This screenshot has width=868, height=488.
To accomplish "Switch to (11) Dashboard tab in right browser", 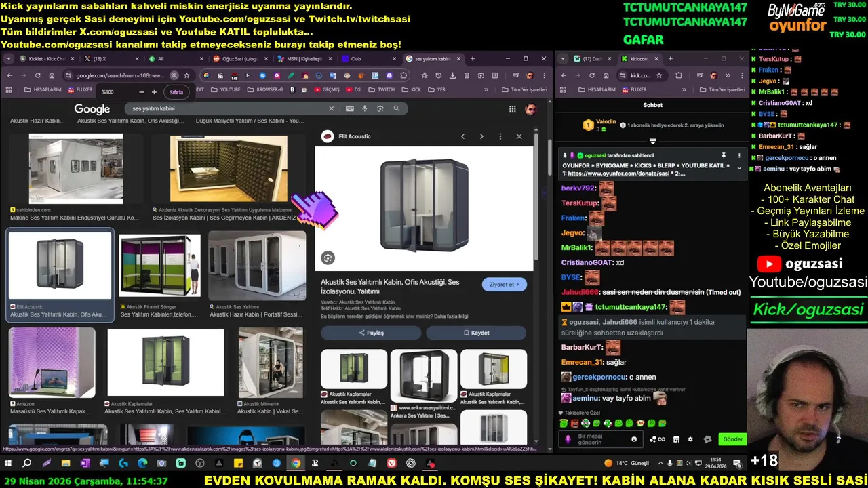I will coord(592,59).
